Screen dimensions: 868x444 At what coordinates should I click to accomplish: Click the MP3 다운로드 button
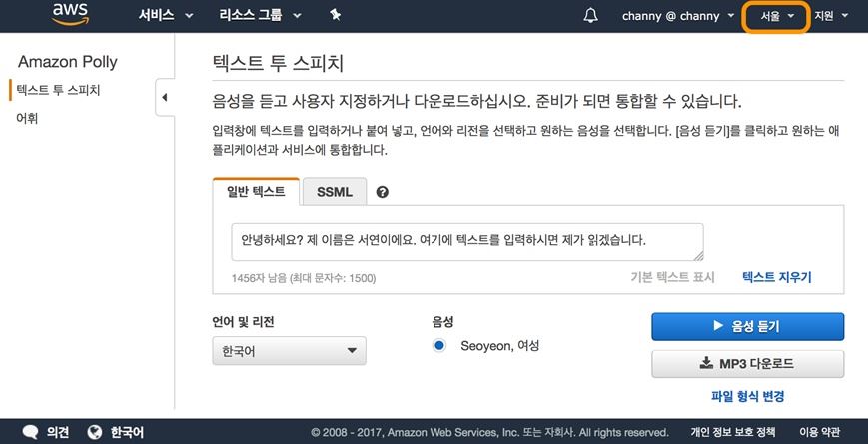tap(747, 364)
